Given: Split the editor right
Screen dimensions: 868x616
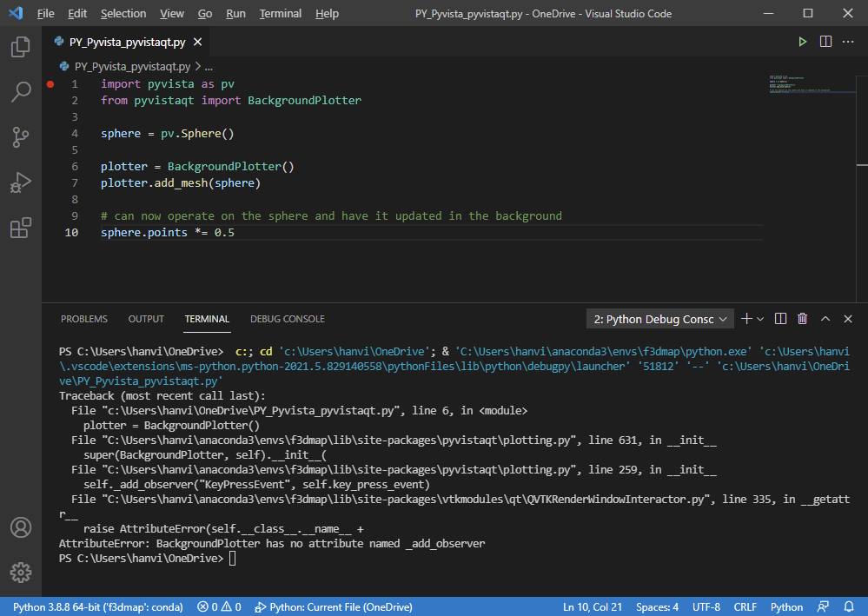Looking at the screenshot, I should pyautogui.click(x=825, y=42).
